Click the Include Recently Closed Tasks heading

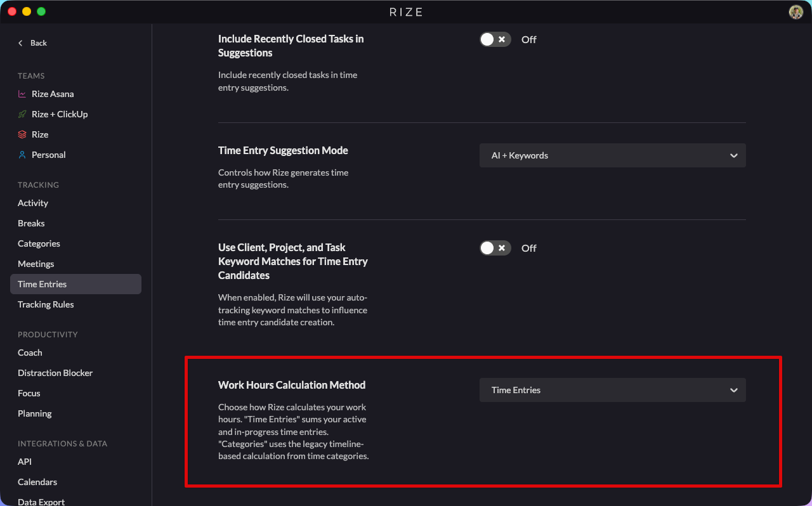click(291, 46)
